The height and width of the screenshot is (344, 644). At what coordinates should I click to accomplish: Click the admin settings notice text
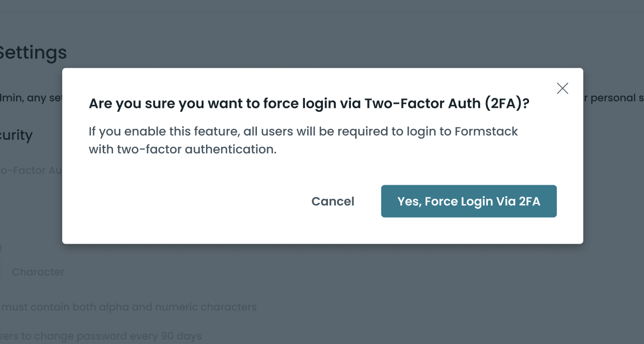[x=31, y=98]
